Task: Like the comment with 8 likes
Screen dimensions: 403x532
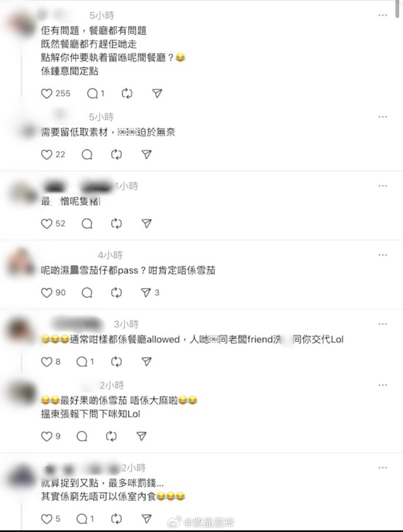Action: click(x=47, y=361)
